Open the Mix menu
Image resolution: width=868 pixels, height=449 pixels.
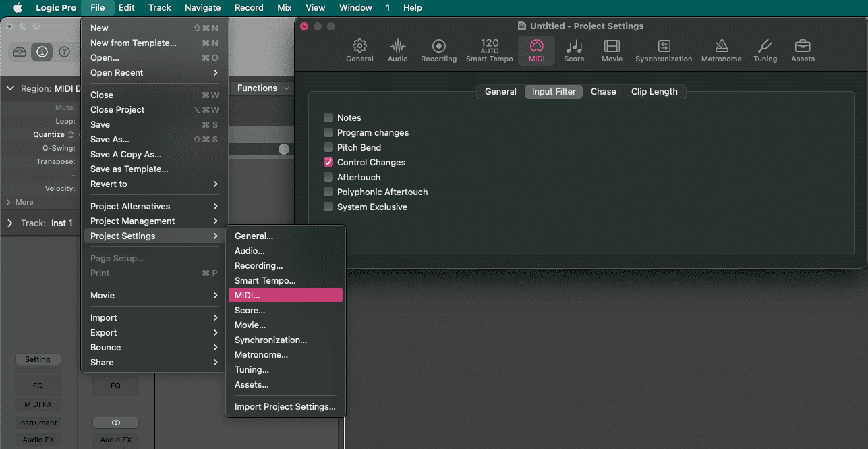pyautogui.click(x=285, y=7)
